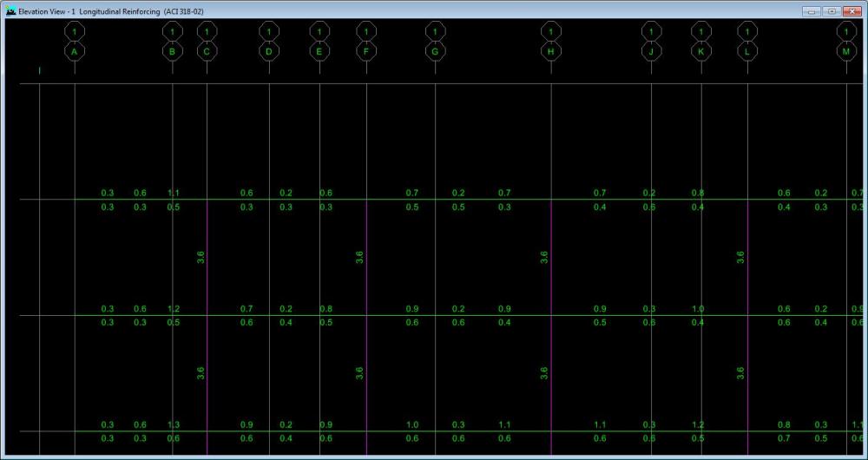
Task: Click the lower-story 3.6 label on column C
Action: [201, 373]
